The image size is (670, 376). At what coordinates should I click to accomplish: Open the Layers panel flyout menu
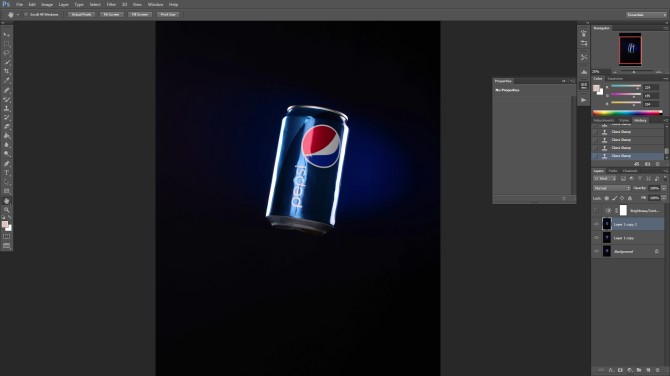pos(665,171)
